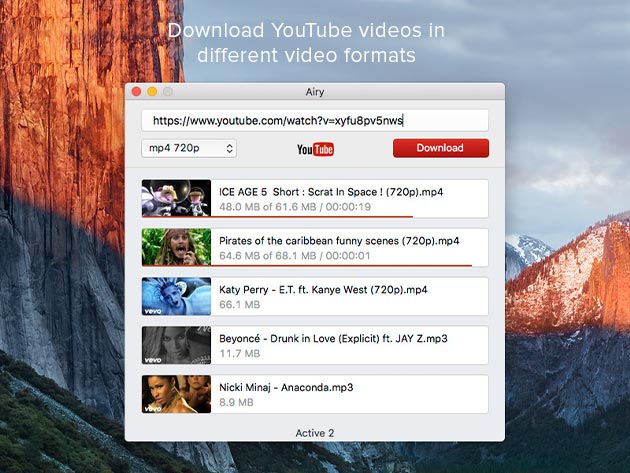The height and width of the screenshot is (473, 630).
Task: Open the mp4 720p format dropdown
Action: (189, 148)
